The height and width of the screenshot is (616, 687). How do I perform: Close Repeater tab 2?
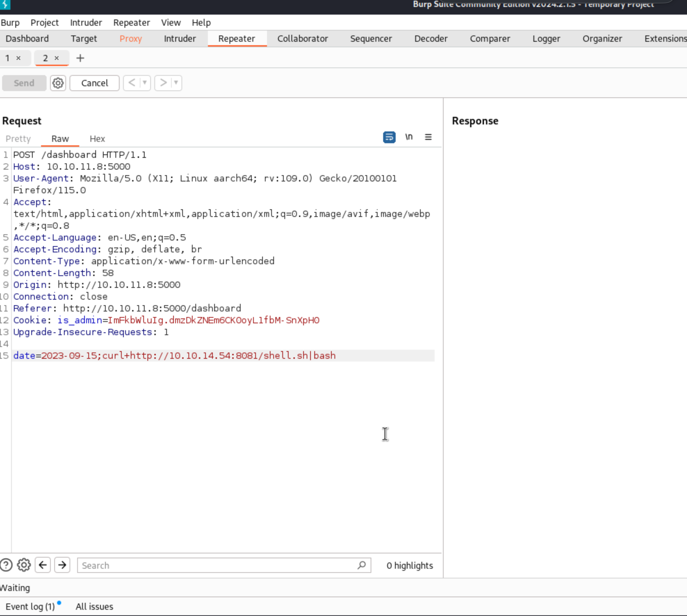(x=57, y=58)
